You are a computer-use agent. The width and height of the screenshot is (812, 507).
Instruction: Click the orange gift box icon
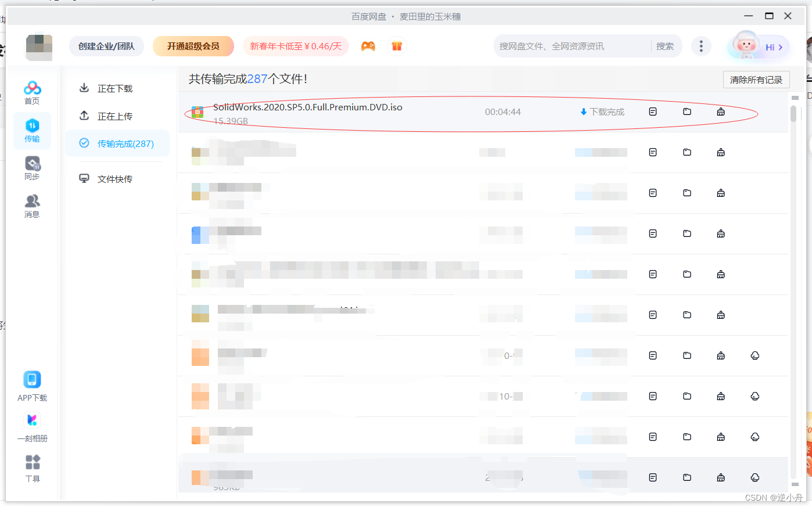click(397, 46)
